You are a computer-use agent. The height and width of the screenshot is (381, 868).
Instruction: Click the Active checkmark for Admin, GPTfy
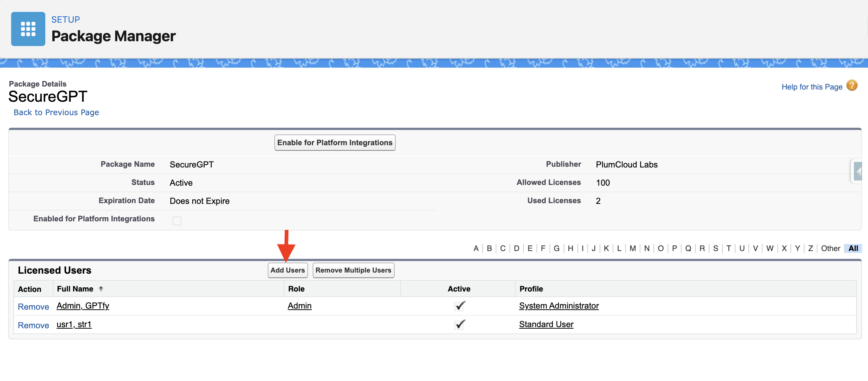coord(460,306)
